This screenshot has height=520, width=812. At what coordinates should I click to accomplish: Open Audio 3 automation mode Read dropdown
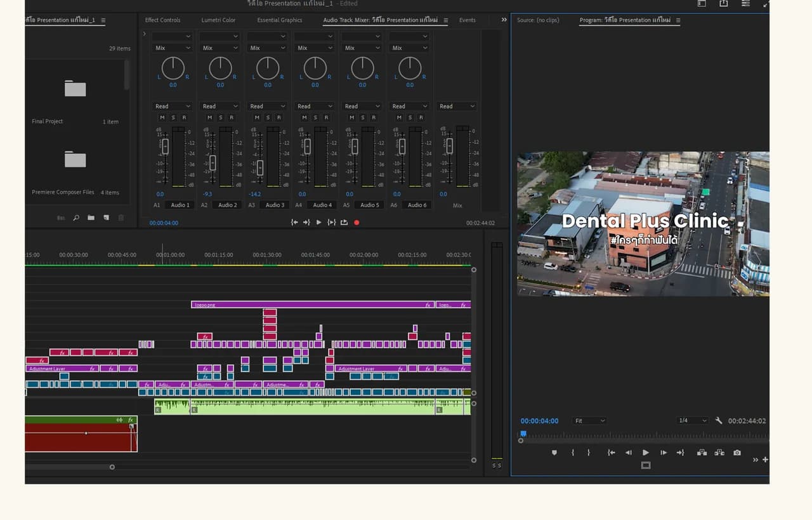[267, 106]
